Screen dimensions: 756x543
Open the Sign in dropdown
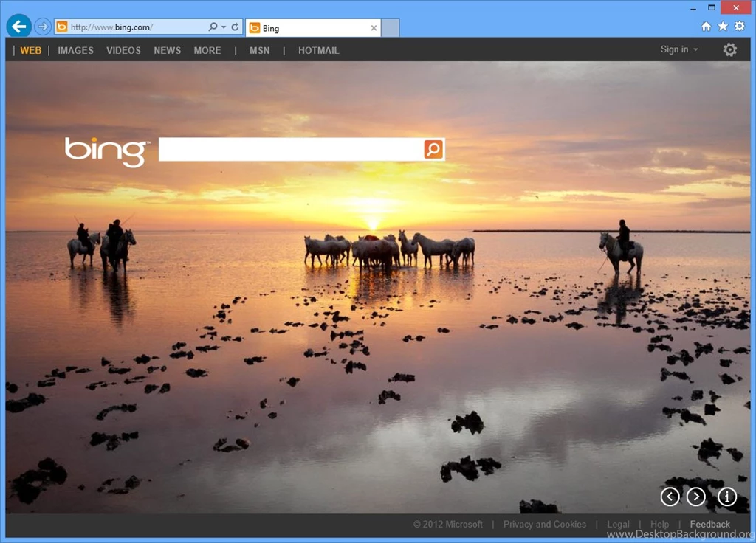[x=678, y=49]
